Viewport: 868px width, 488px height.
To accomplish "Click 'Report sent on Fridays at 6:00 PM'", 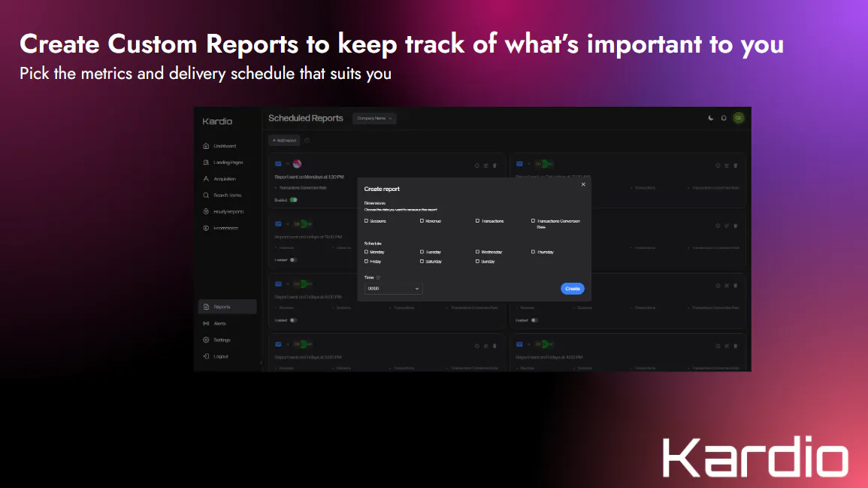I will click(308, 297).
